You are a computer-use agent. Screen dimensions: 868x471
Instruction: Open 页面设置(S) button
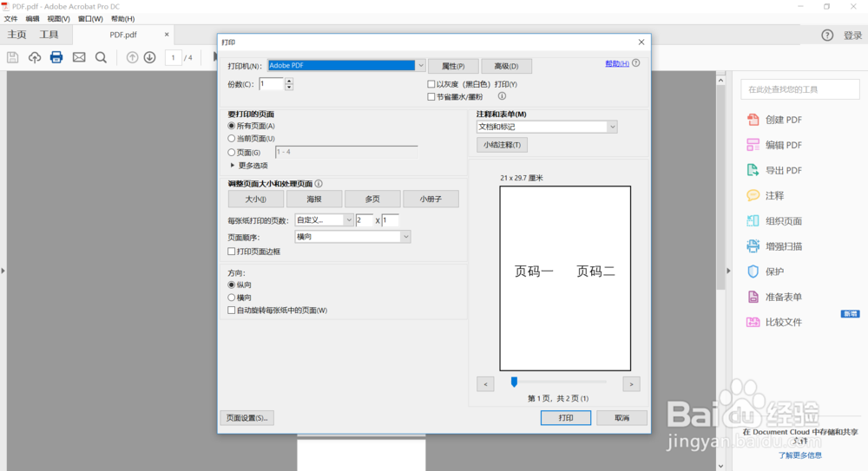click(247, 418)
